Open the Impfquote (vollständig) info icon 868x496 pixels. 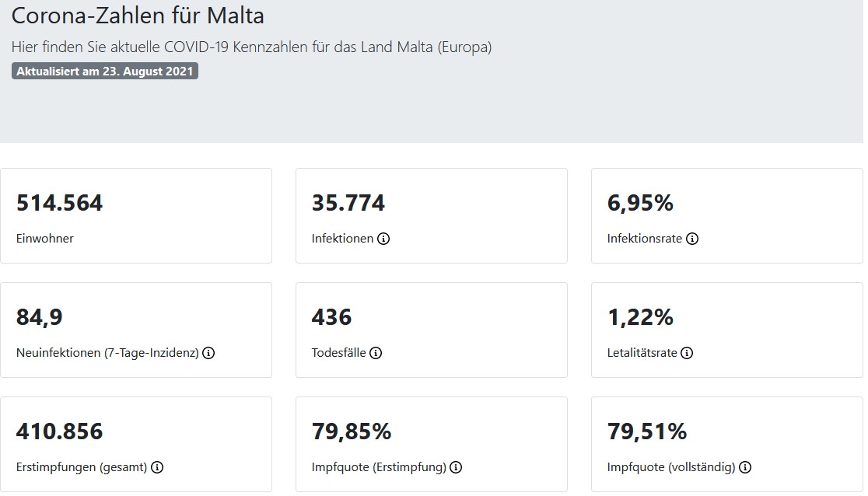[x=745, y=467]
